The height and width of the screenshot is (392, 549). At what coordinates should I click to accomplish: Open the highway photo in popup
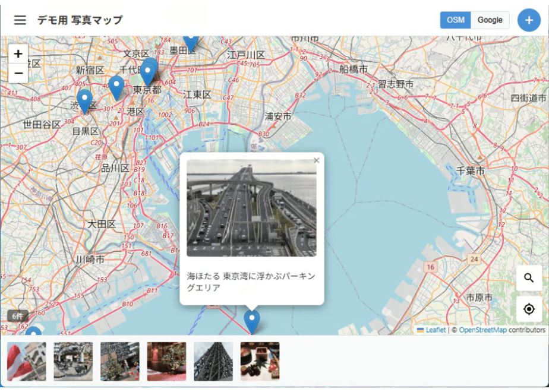click(251, 208)
